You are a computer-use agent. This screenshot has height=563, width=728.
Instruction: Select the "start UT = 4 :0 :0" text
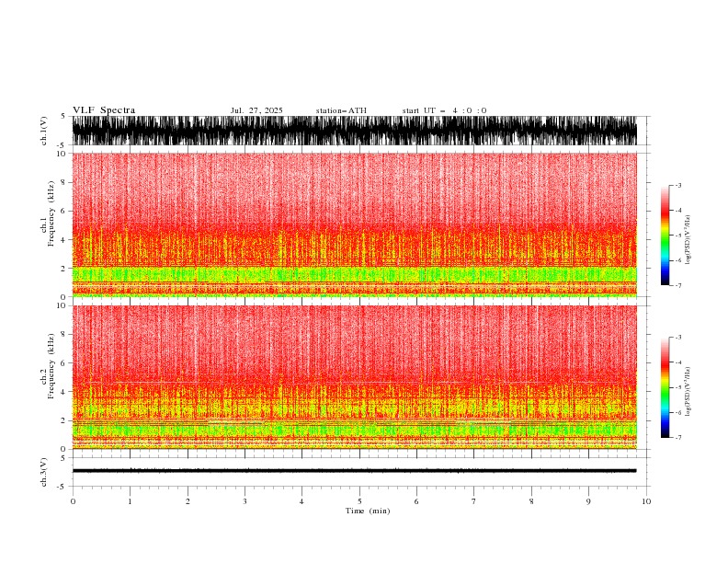point(444,110)
